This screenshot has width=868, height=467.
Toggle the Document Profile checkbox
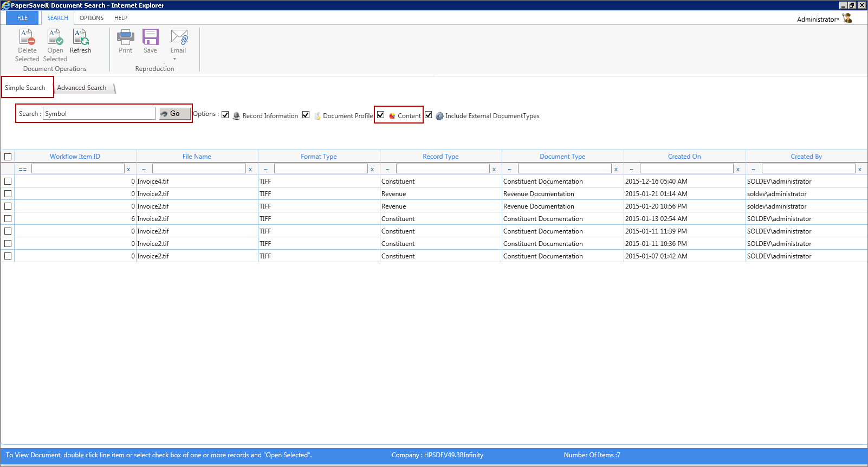pos(306,115)
